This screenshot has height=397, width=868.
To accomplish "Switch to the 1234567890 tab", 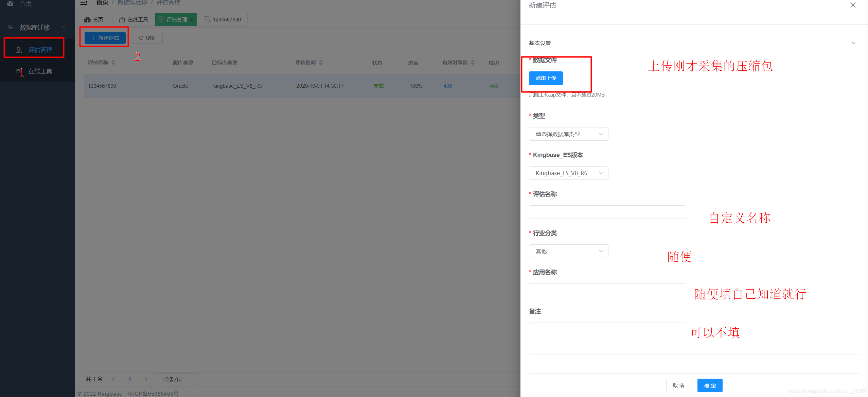I will point(223,19).
